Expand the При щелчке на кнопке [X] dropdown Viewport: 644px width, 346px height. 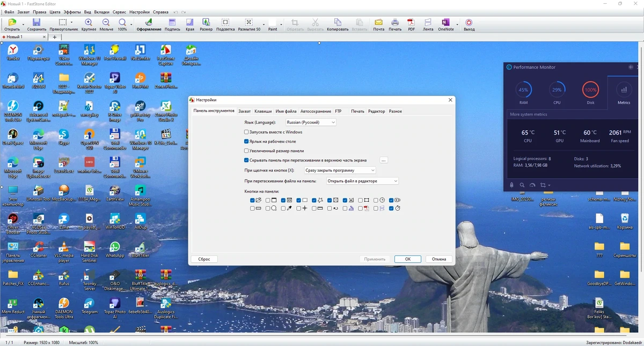340,170
